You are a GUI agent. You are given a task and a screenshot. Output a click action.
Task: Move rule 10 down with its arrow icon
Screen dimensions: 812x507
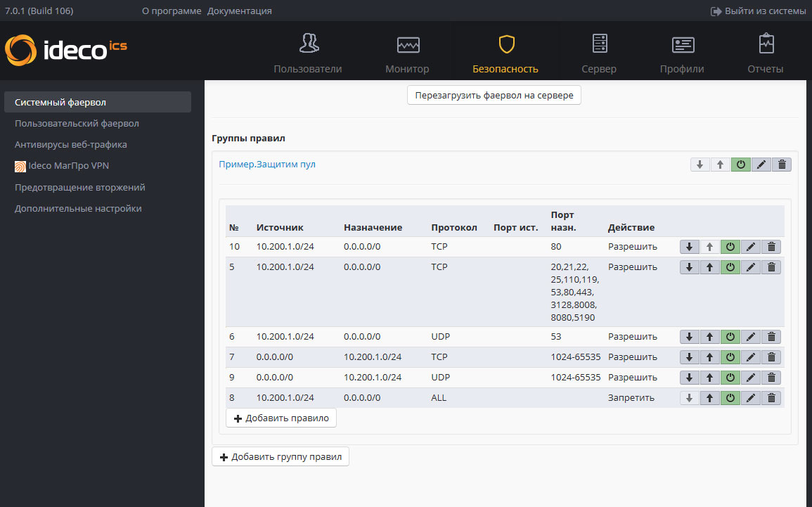click(x=689, y=247)
